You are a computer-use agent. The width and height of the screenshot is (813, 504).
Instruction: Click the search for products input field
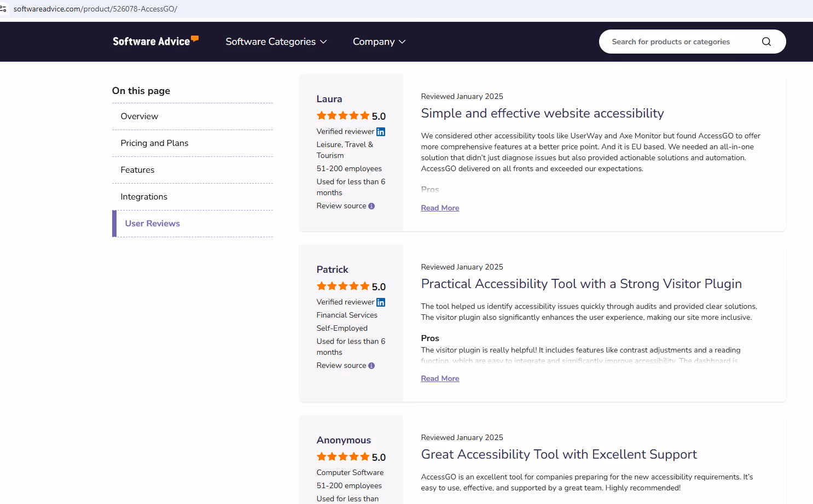pyautogui.click(x=678, y=42)
